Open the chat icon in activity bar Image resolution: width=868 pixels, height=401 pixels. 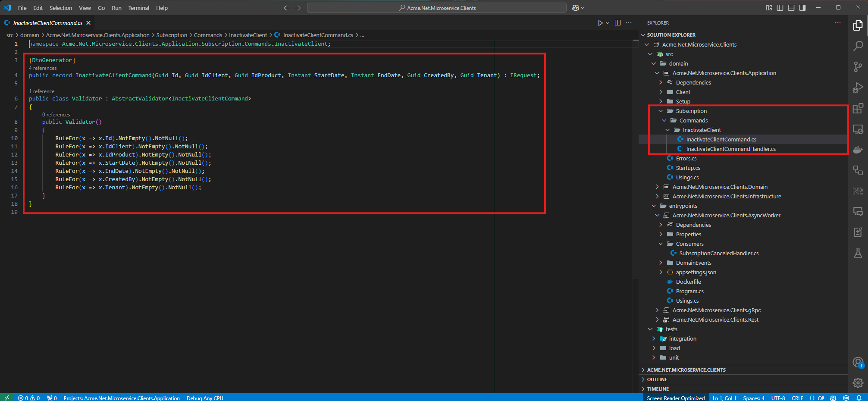[858, 212]
